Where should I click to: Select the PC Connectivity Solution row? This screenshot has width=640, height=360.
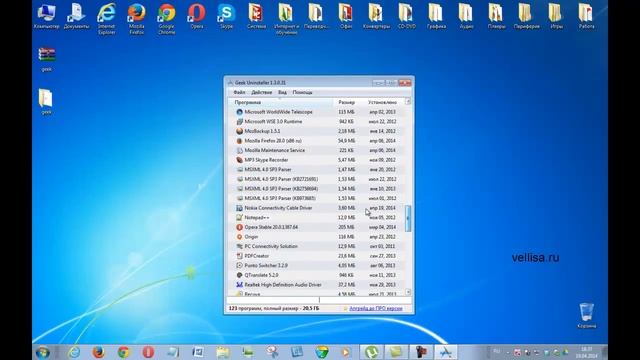(316, 247)
